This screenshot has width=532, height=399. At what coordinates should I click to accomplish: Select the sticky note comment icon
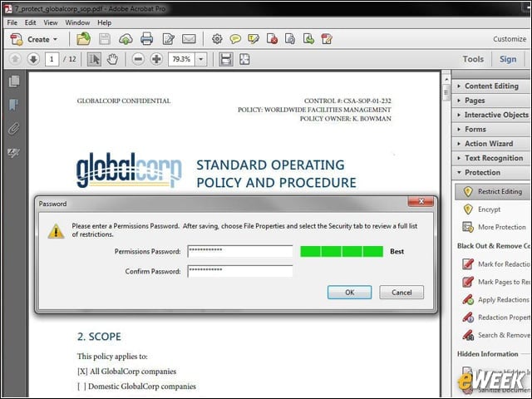[x=235, y=39]
